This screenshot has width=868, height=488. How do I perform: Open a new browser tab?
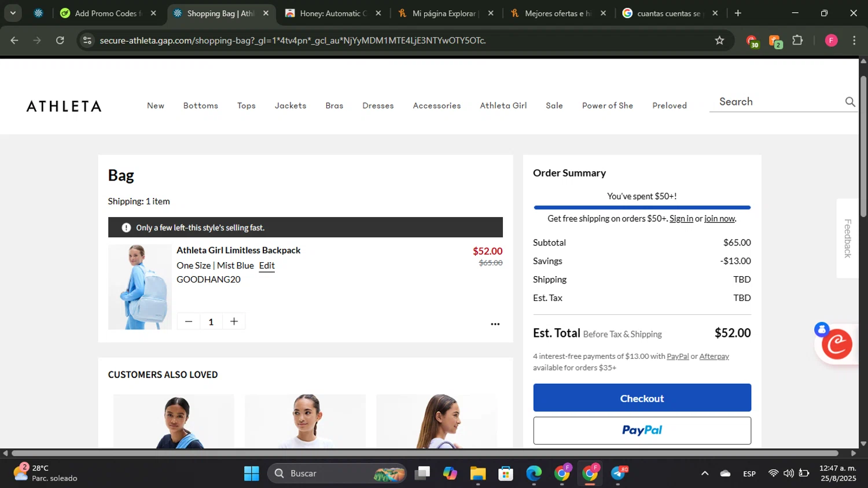pyautogui.click(x=738, y=13)
